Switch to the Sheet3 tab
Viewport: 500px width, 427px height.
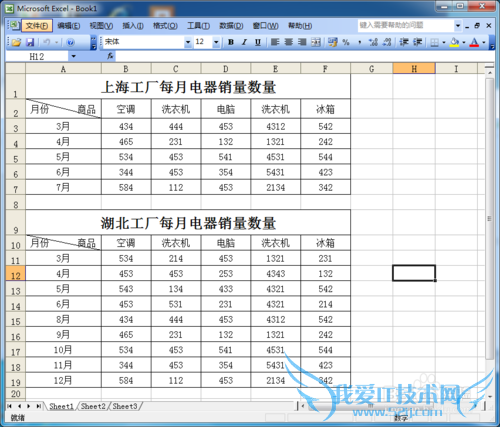[x=125, y=406]
